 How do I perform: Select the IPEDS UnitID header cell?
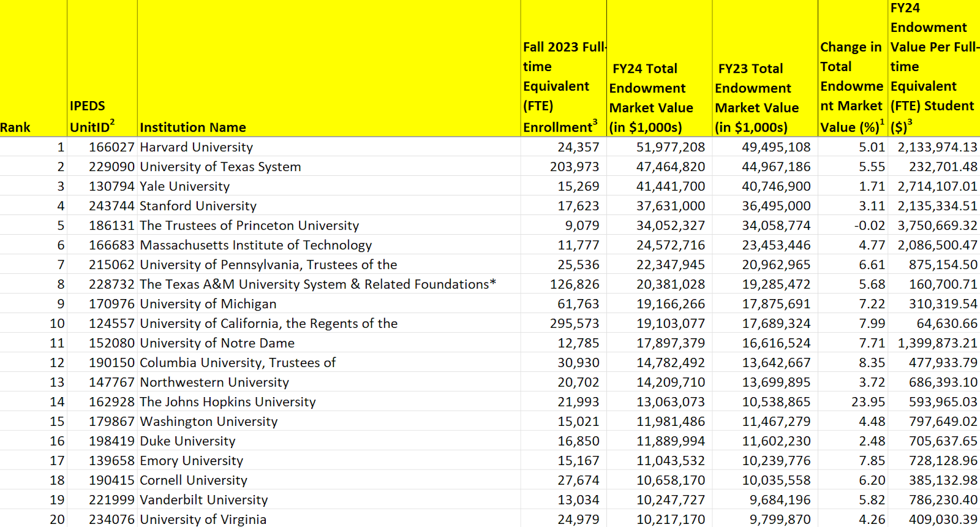[x=102, y=68]
